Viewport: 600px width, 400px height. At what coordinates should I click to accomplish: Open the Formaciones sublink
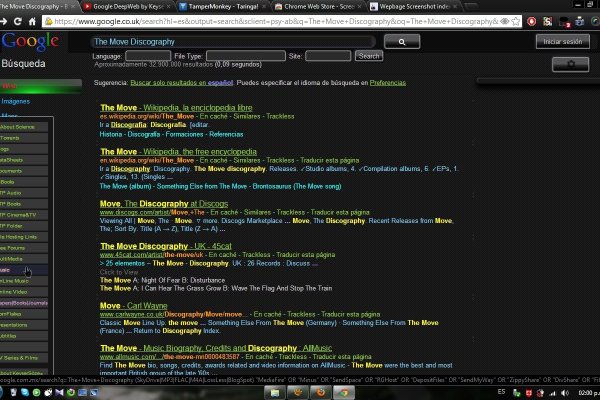pyautogui.click(x=184, y=134)
